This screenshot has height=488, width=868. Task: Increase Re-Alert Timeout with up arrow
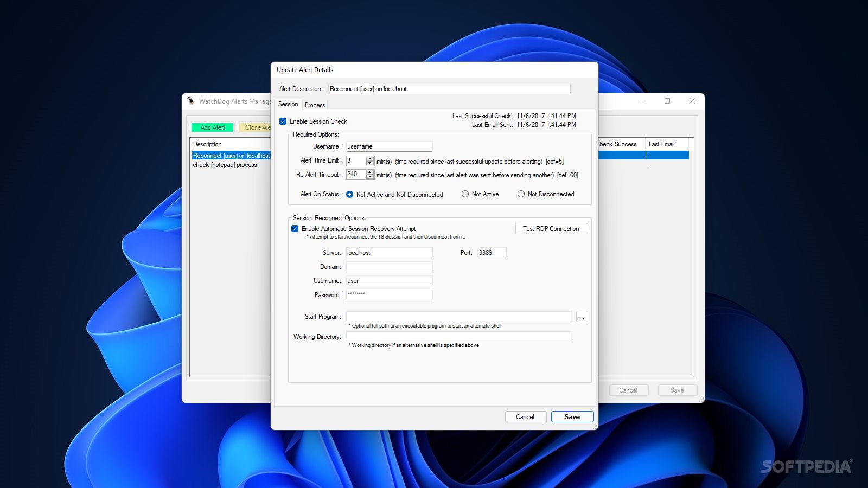(x=370, y=172)
